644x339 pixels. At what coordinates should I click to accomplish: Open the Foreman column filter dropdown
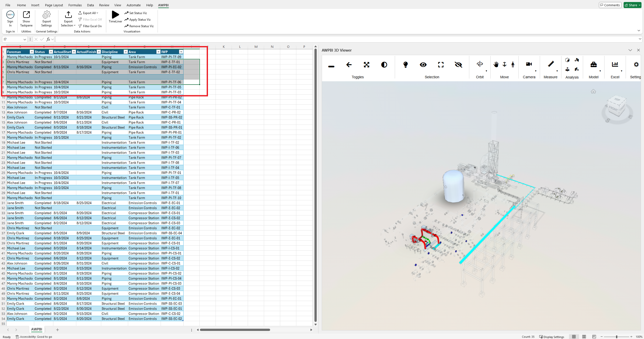pos(31,52)
